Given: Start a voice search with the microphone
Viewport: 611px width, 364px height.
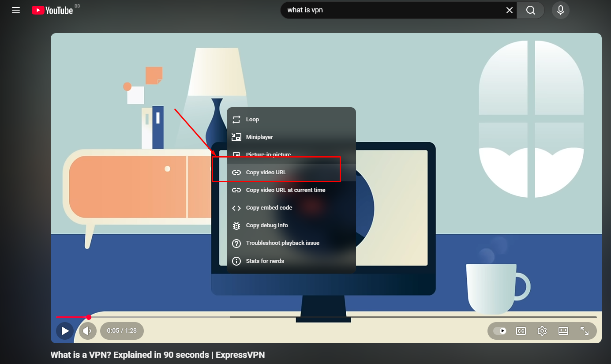Looking at the screenshot, I should (x=560, y=10).
